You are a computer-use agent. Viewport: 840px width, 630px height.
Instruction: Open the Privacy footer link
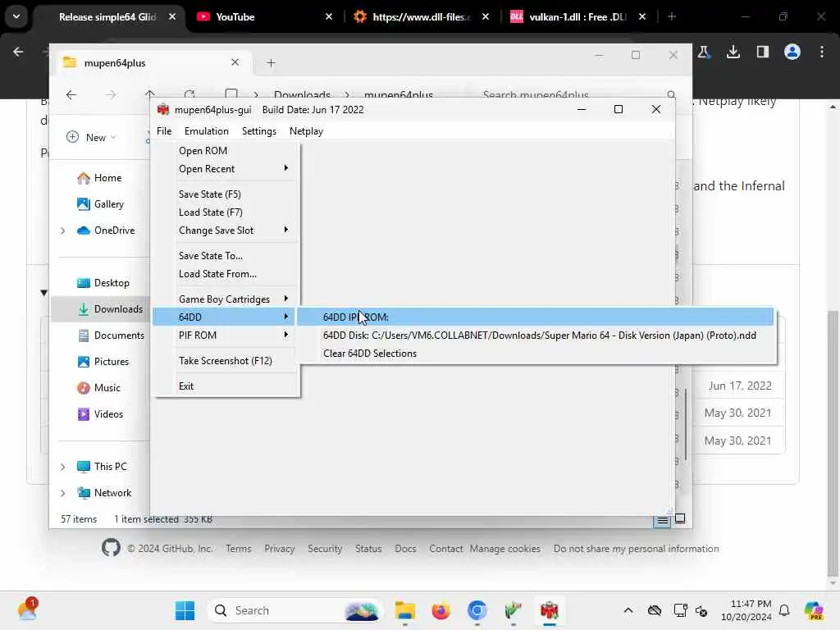pyautogui.click(x=279, y=549)
